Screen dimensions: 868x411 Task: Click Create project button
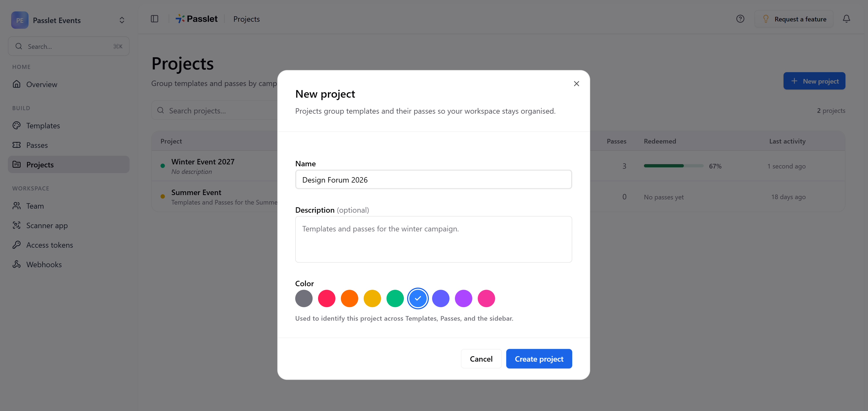pyautogui.click(x=539, y=359)
